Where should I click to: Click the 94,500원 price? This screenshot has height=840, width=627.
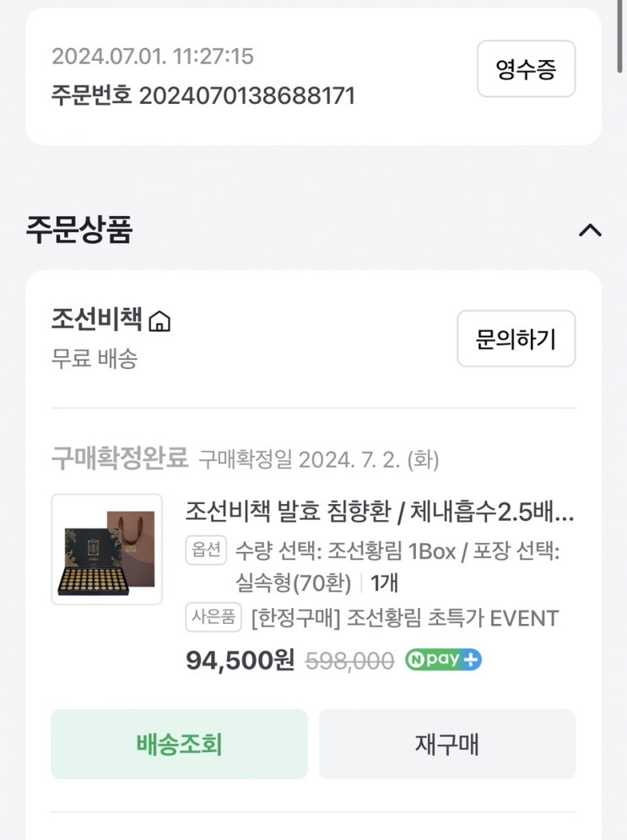(x=240, y=661)
